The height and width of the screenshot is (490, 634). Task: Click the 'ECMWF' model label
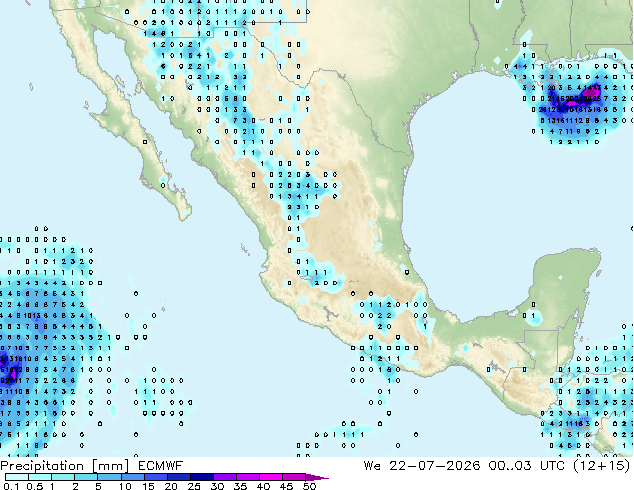pyautogui.click(x=161, y=466)
